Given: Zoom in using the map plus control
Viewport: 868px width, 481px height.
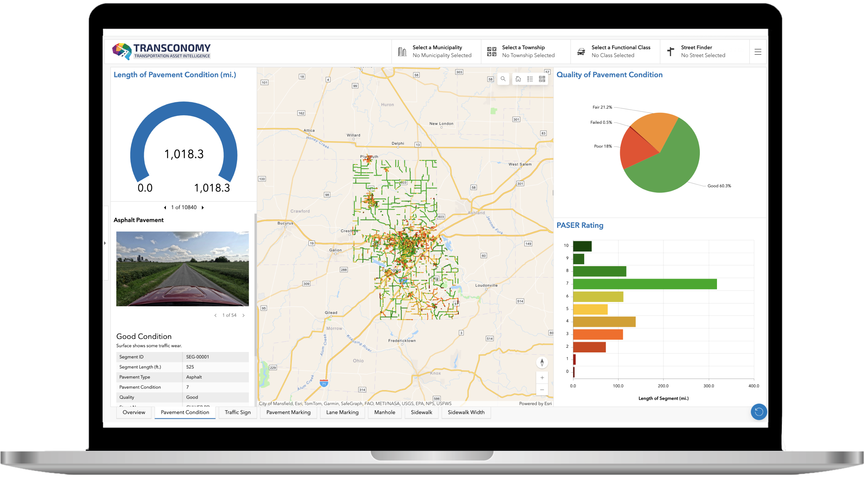Looking at the screenshot, I should [542, 377].
